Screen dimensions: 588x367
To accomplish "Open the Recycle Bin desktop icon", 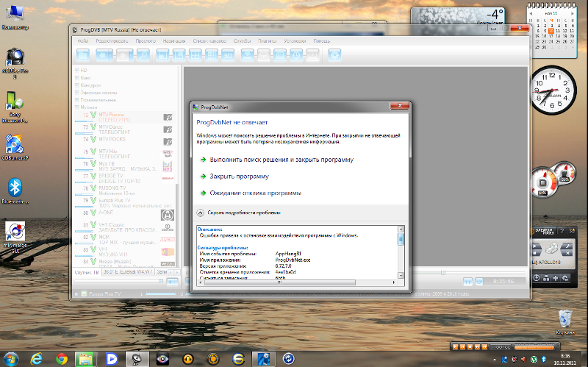I will [x=564, y=320].
